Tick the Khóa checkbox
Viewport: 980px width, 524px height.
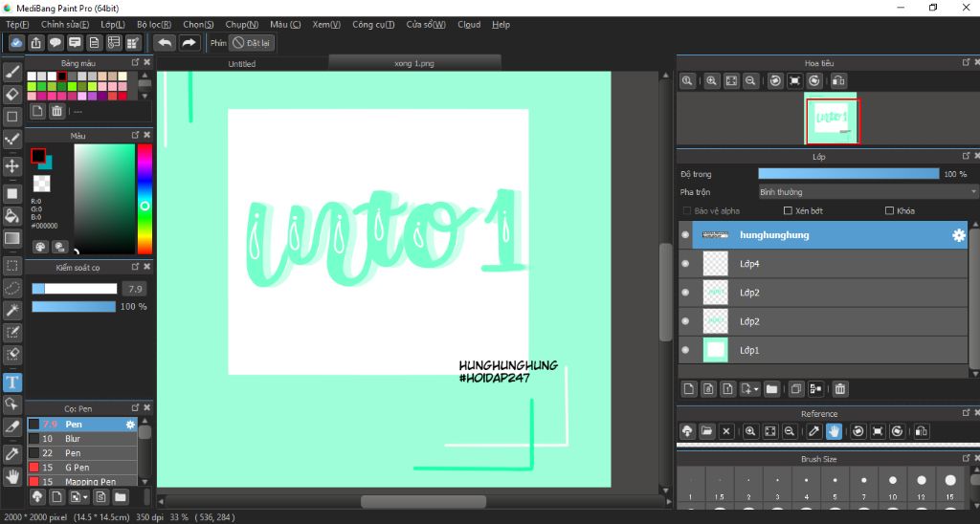(x=889, y=210)
